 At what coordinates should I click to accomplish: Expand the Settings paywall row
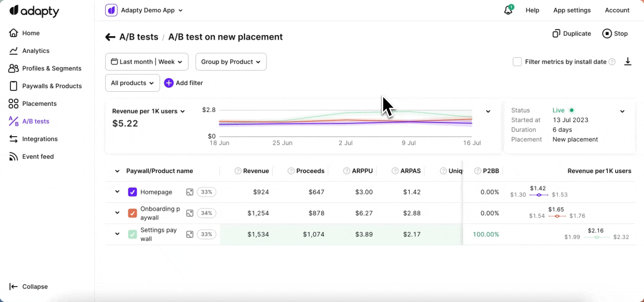point(117,234)
